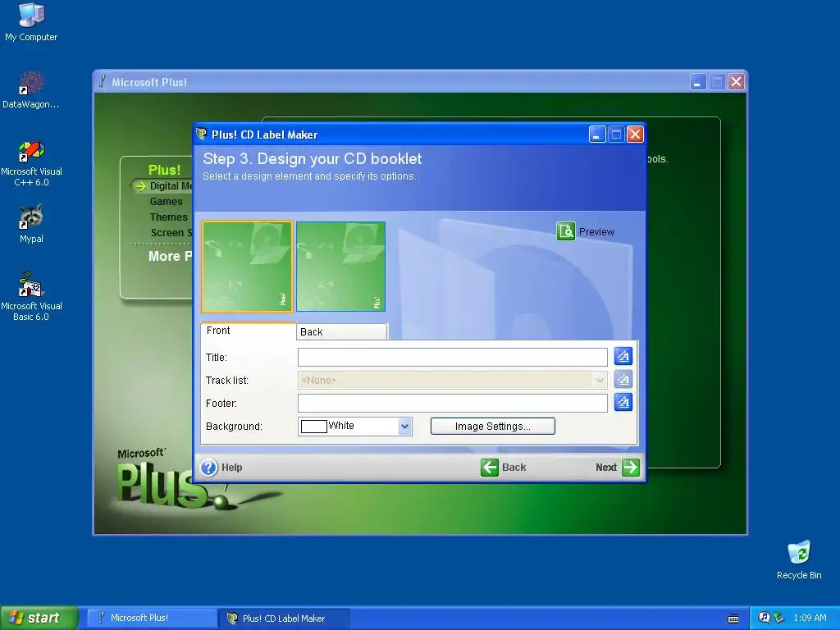
Task: Click the Preview text link
Action: click(596, 232)
